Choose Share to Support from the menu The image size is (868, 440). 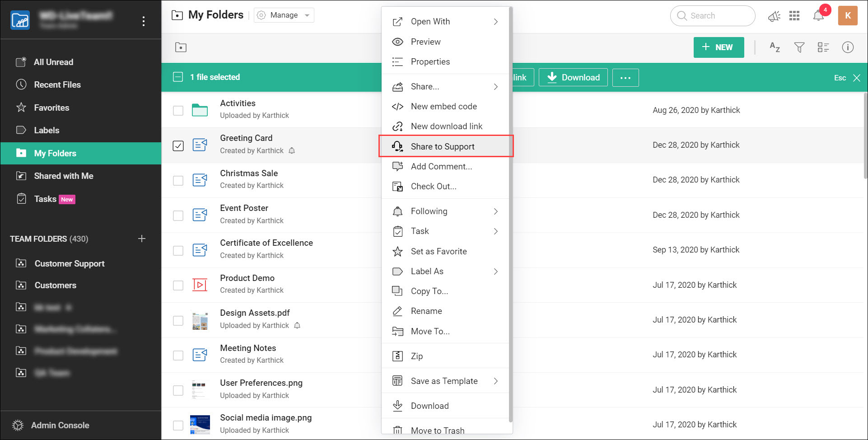(x=443, y=146)
